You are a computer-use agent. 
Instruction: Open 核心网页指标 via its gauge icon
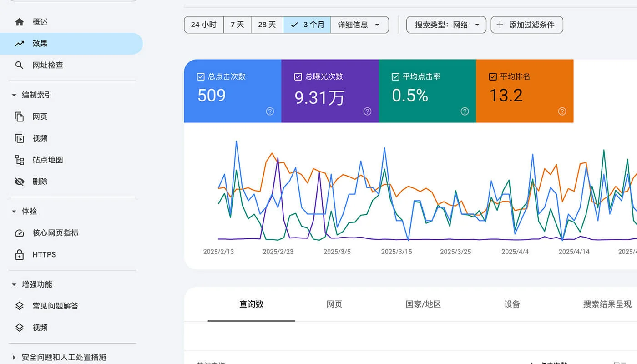(x=19, y=233)
